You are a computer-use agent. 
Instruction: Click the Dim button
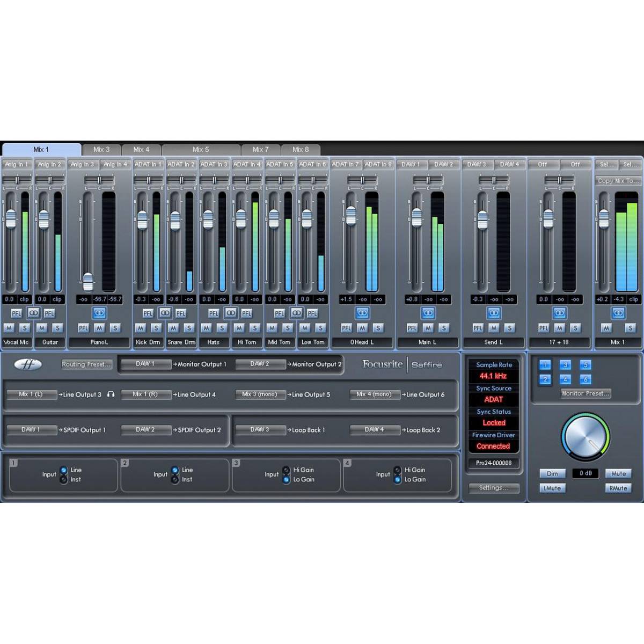(x=552, y=474)
